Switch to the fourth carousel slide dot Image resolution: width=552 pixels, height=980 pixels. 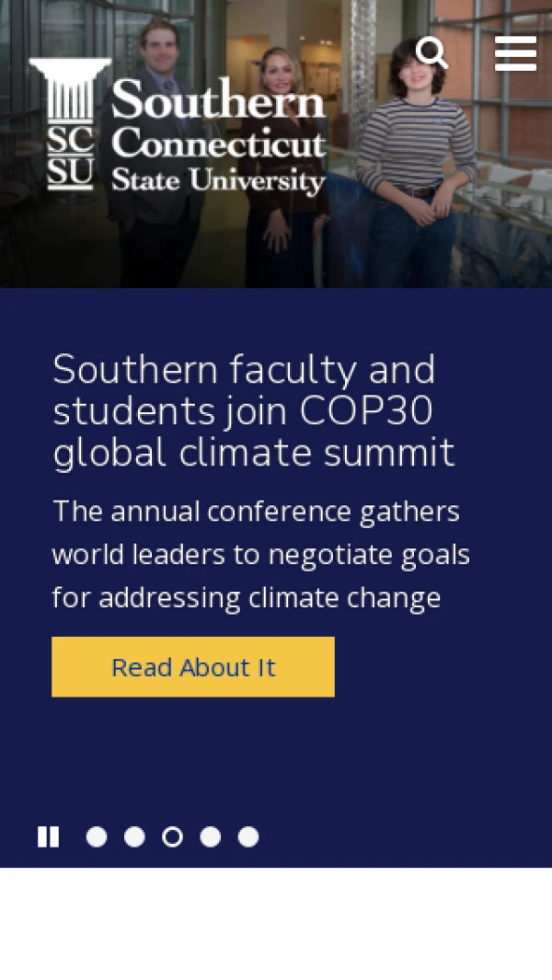point(211,836)
